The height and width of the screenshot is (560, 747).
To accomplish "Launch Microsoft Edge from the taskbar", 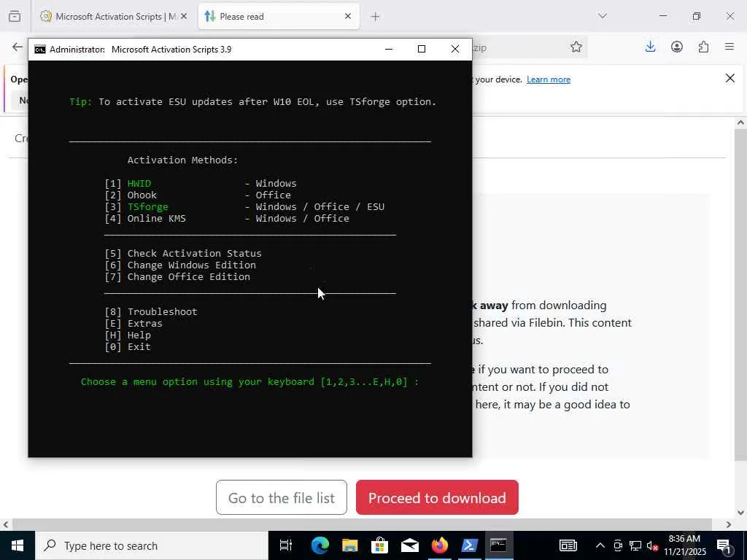I will pos(320,545).
